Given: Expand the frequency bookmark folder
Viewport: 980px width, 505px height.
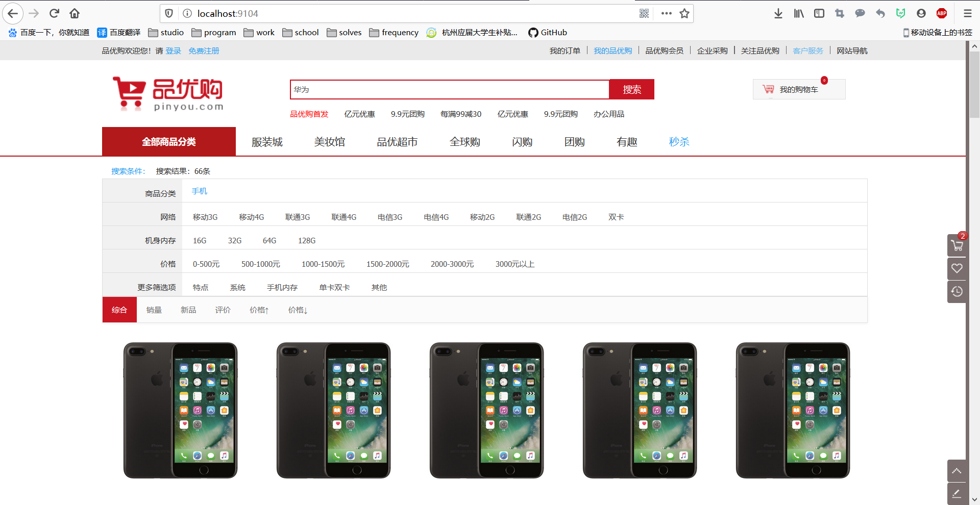Looking at the screenshot, I should [394, 33].
